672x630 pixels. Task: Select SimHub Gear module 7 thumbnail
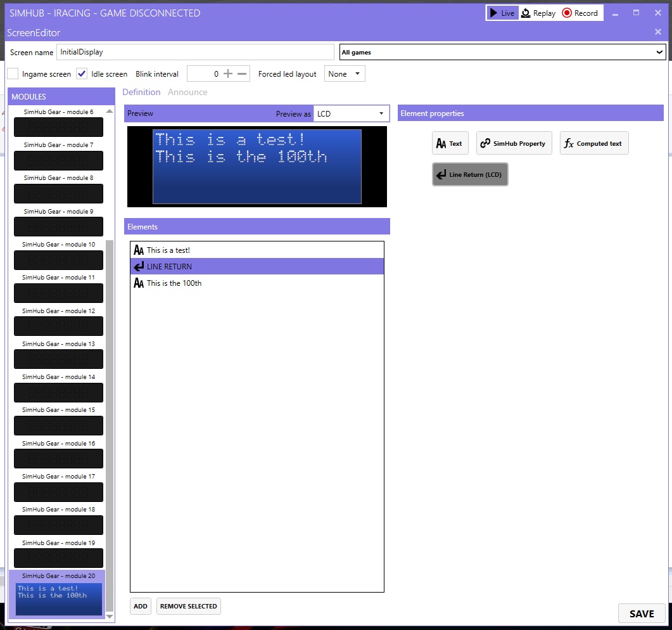tap(58, 160)
